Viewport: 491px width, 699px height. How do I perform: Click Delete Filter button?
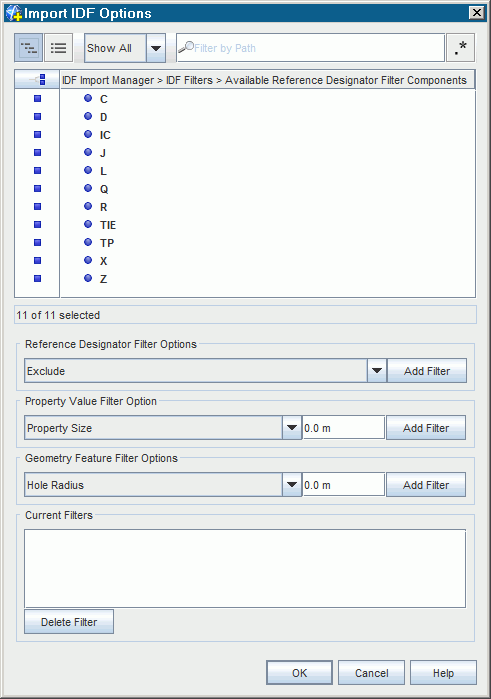[69, 622]
